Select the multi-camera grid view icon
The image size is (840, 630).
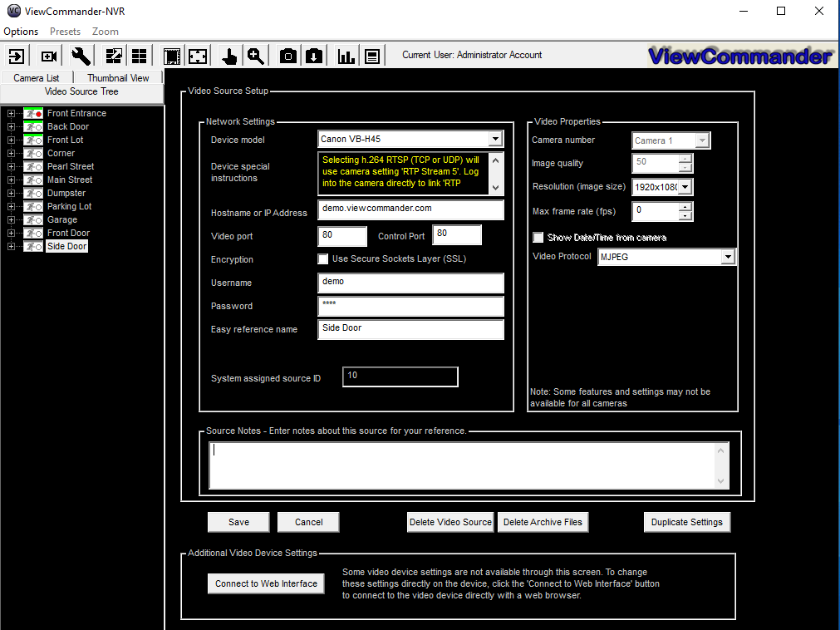point(140,56)
